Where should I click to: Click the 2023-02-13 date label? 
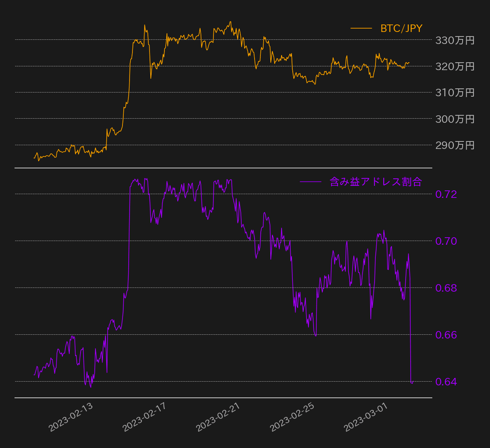(71, 417)
